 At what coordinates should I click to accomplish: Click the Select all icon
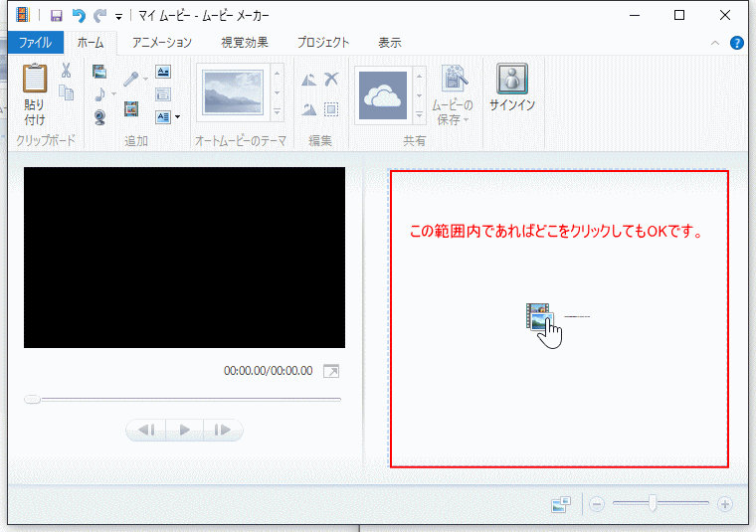click(x=331, y=109)
